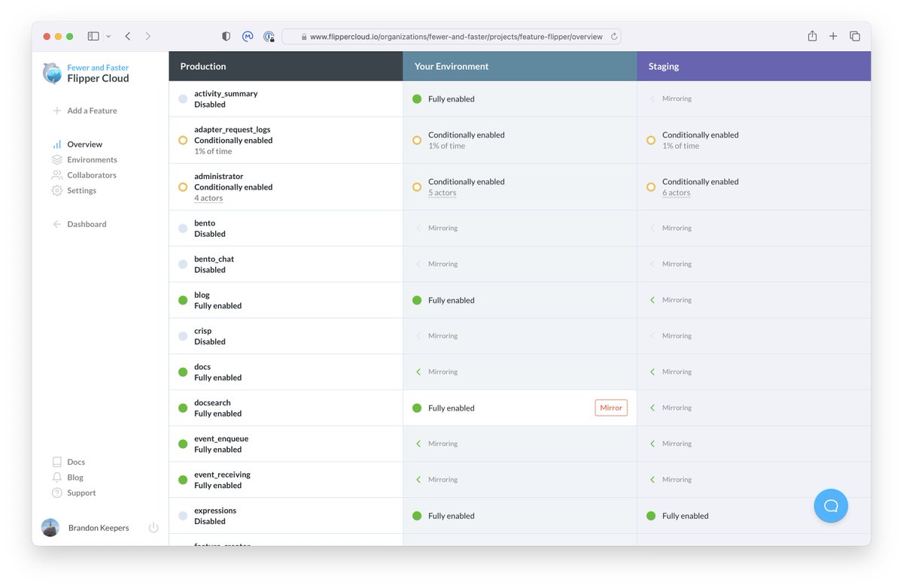Viewport: 903px width, 588px height.
Task: Click adapter_request_logs conditional status circle in Production
Action: click(183, 140)
